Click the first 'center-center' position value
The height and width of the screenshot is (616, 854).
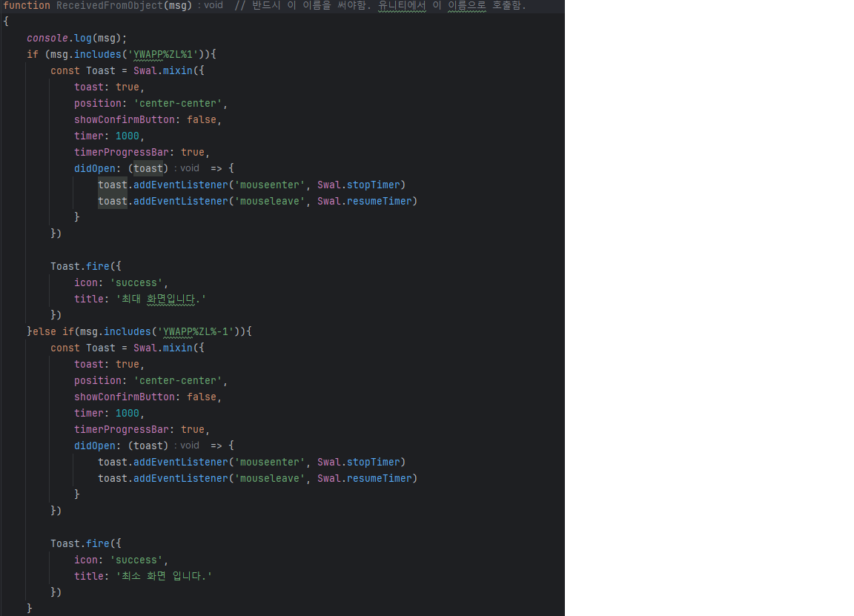click(178, 103)
